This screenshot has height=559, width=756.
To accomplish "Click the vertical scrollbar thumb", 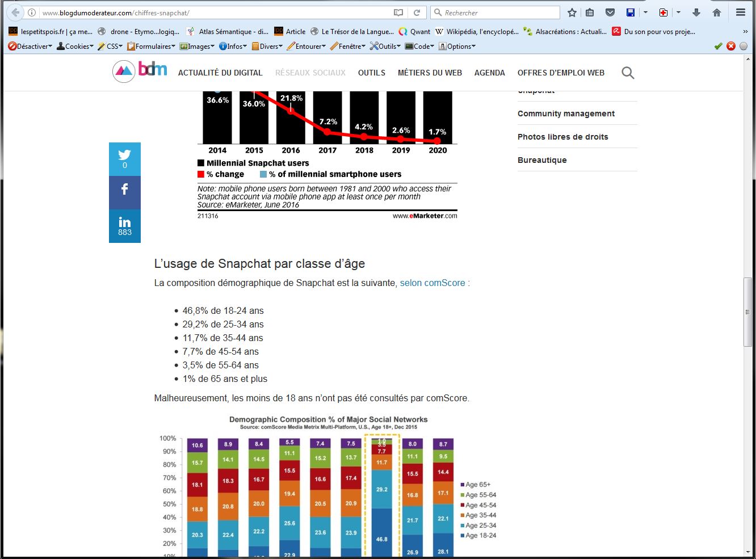I will pos(747,312).
